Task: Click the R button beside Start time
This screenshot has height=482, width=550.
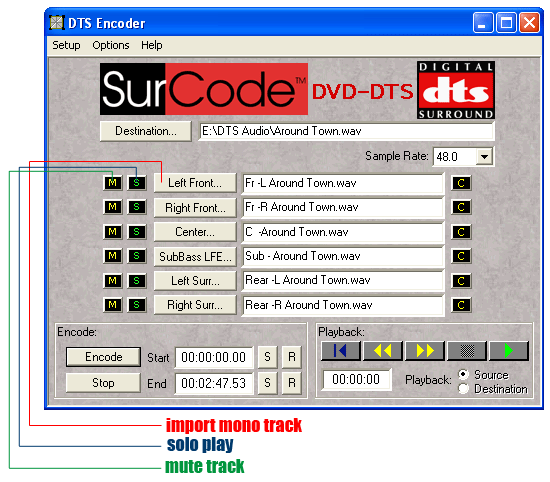Action: tap(291, 357)
